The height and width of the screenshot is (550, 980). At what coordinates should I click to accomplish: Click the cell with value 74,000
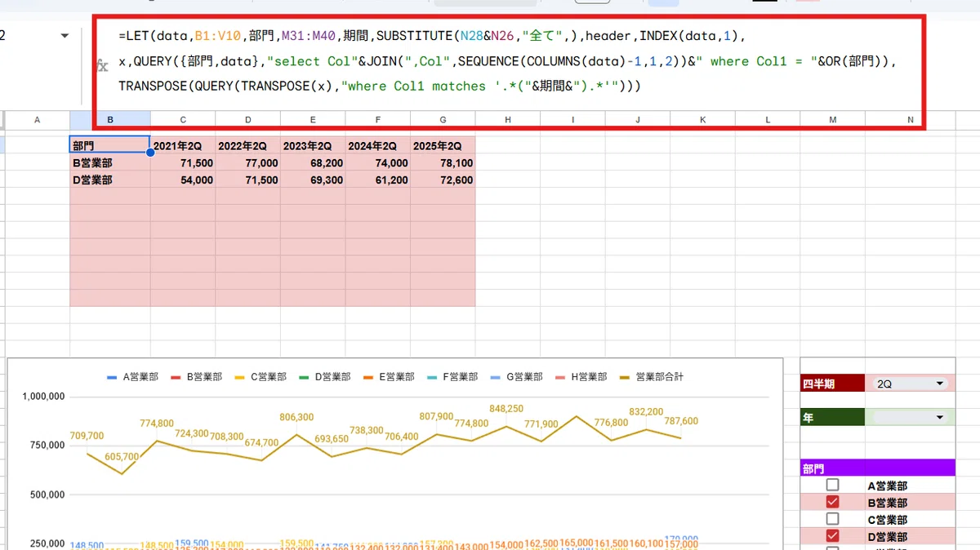pyautogui.click(x=378, y=162)
